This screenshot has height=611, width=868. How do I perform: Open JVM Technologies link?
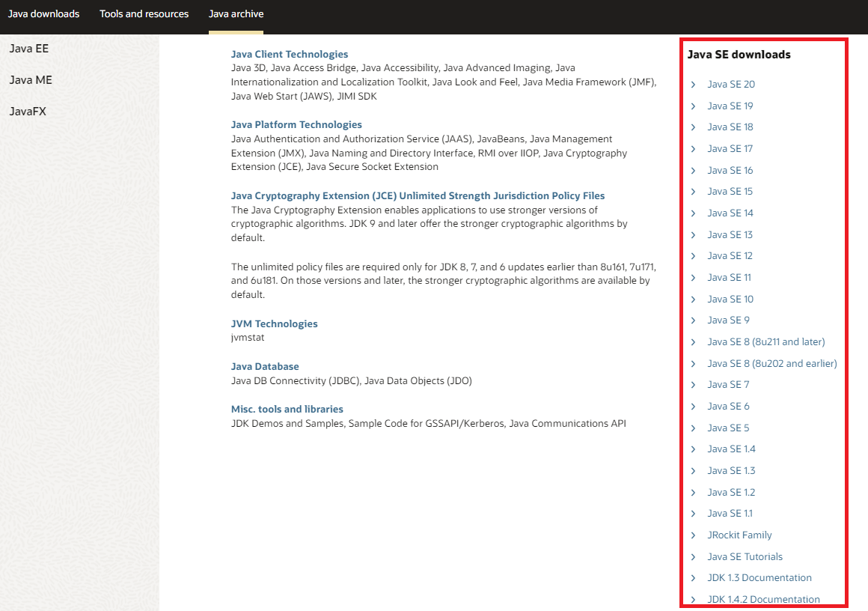pyautogui.click(x=274, y=323)
